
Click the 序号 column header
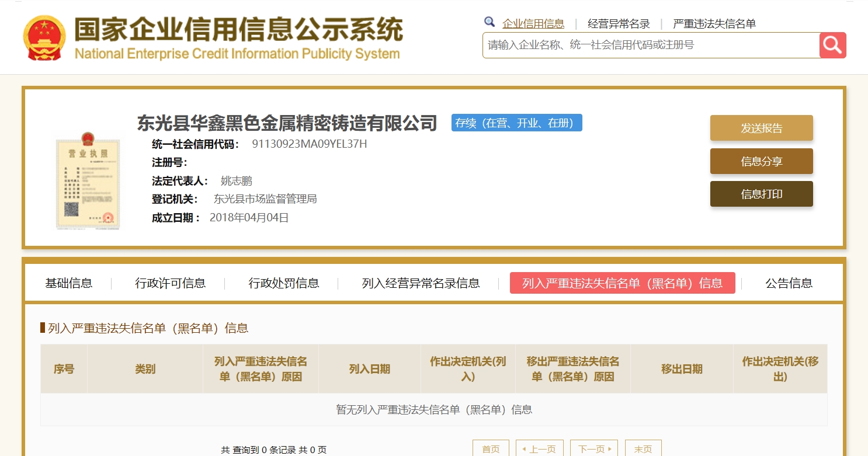click(64, 369)
